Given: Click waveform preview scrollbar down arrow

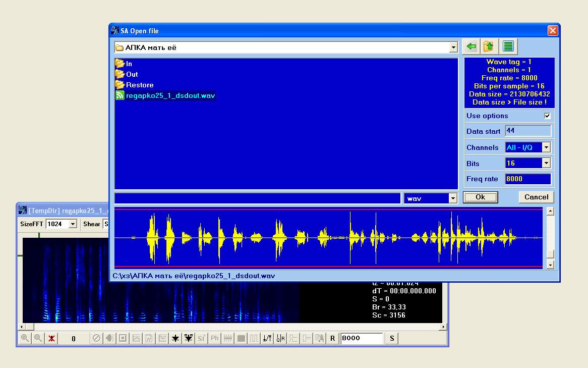Looking at the screenshot, I should [x=550, y=265].
